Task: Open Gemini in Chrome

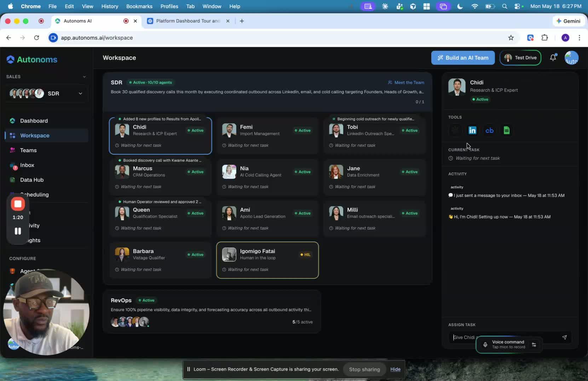Action: pos(568,21)
